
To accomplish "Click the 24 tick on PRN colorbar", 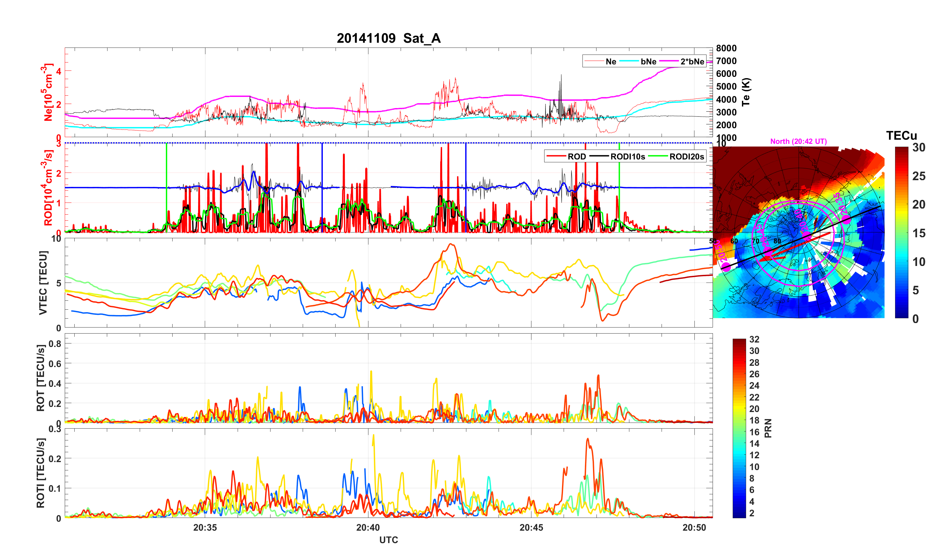I will (754, 386).
